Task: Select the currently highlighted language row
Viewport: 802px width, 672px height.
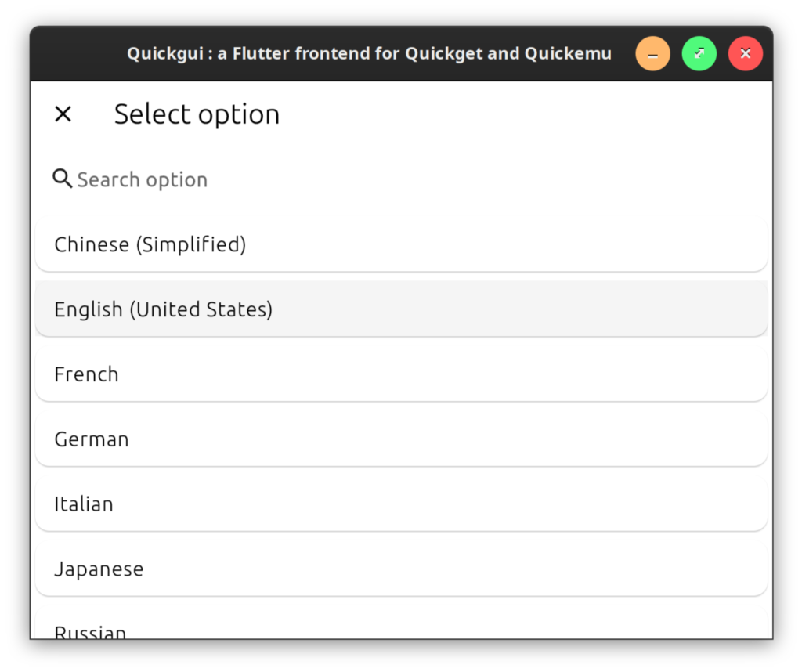Action: pos(401,309)
